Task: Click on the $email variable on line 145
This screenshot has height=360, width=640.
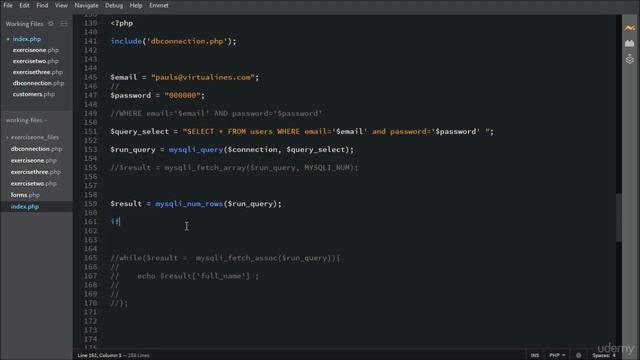Action: [124, 77]
